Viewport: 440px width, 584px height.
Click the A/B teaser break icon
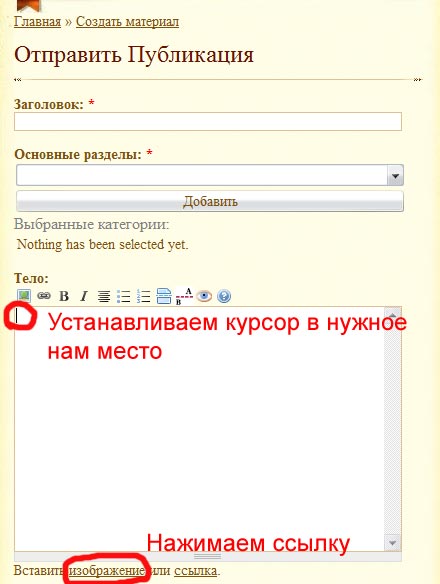point(184,296)
